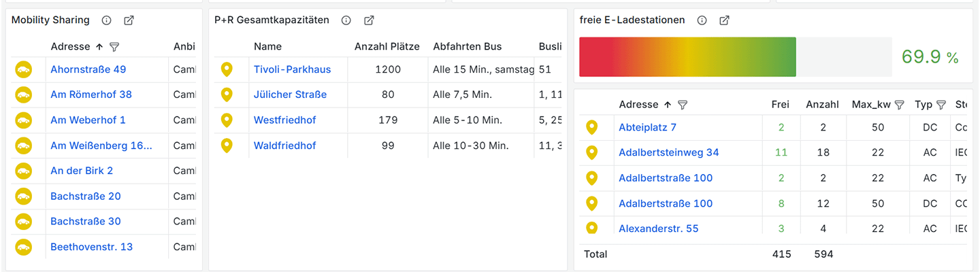Open filter on Mobility Sharing Adresse column
The height and width of the screenshot is (272, 980).
coord(114,47)
